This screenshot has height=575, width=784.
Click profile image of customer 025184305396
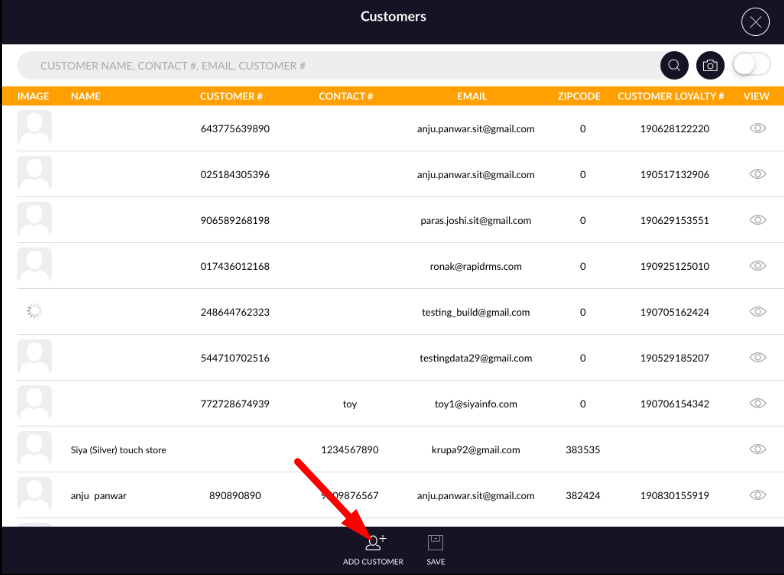[35, 174]
